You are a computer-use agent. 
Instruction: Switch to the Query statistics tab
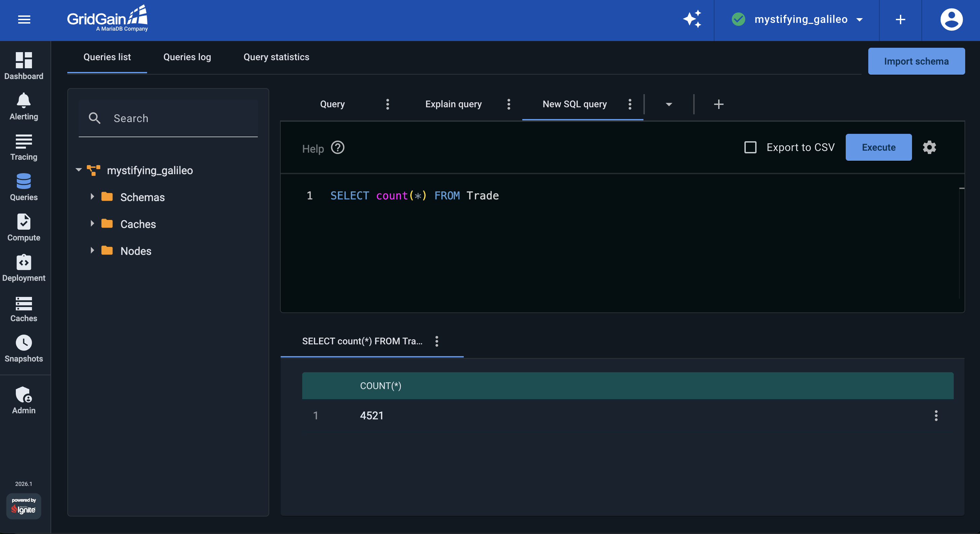(x=276, y=57)
